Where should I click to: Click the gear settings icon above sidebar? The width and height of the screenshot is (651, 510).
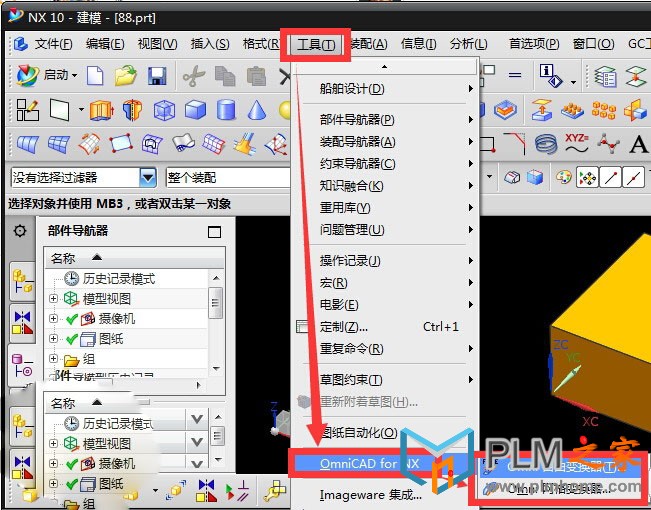click(x=20, y=230)
